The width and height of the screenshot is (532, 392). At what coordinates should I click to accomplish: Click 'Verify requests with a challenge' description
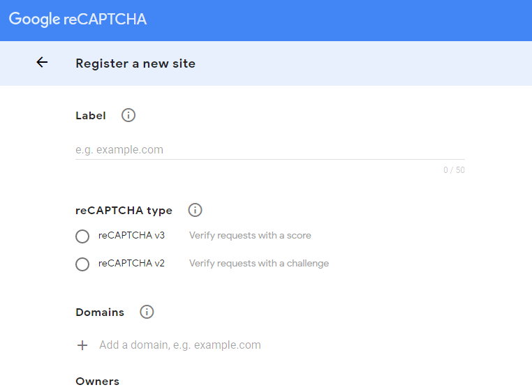click(258, 264)
